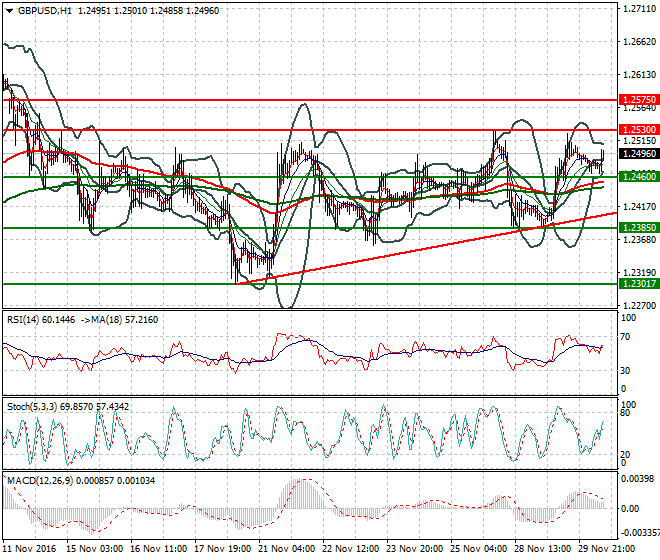Viewport: 660px width, 560px height.
Task: Click the 25 Nov 04:00 time label
Action: (x=479, y=549)
